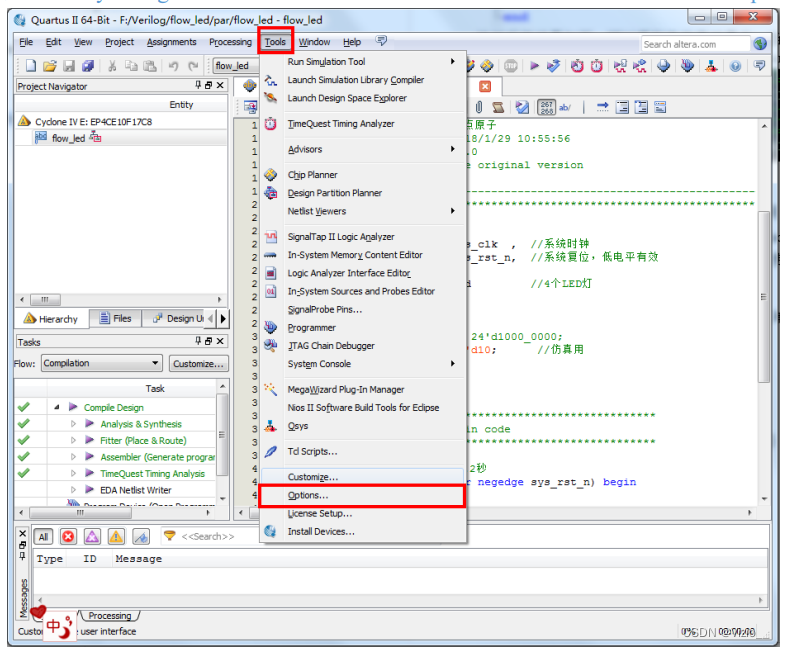Click the Tcl Scripts feather icon

pyautogui.click(x=270, y=452)
